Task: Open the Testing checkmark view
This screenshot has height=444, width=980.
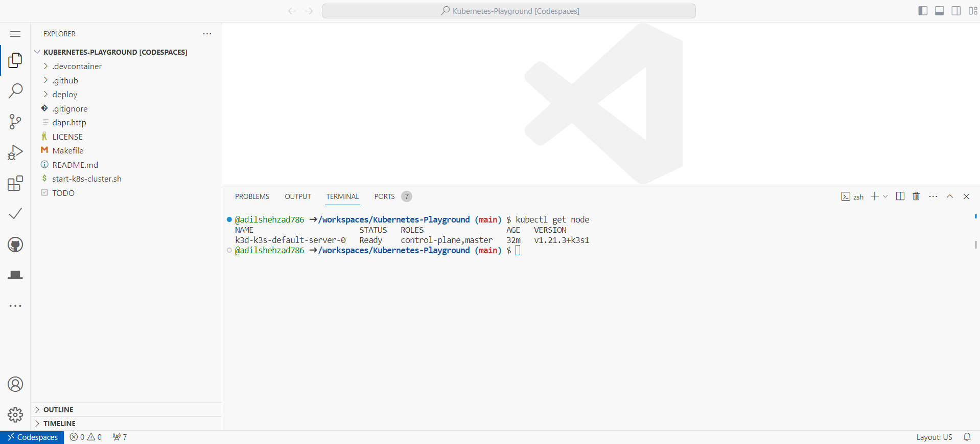Action: tap(15, 214)
